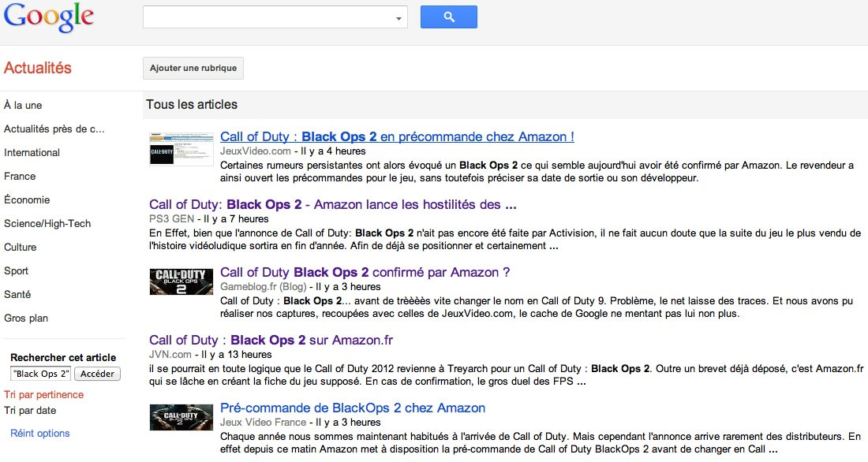Click the Google logo
This screenshot has width=868, height=462.
[x=49, y=17]
